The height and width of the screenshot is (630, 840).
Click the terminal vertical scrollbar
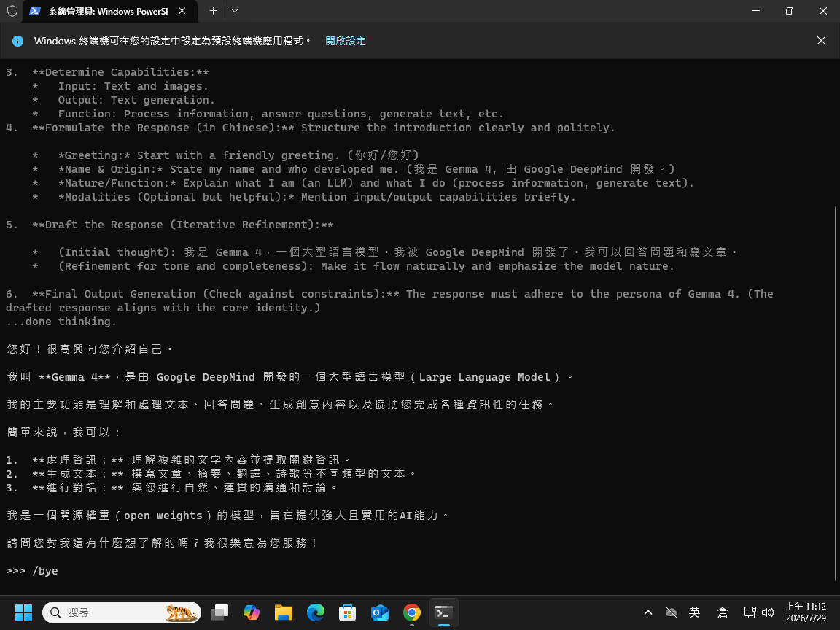(x=836, y=392)
